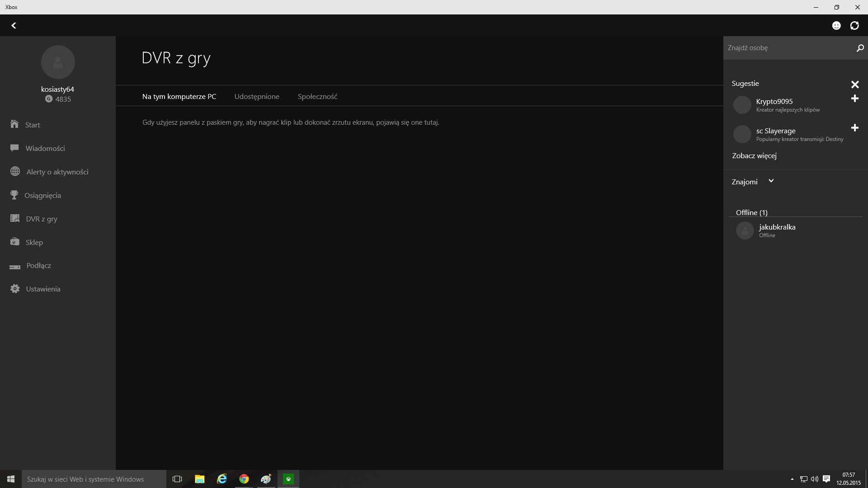Viewport: 868px width, 488px height.
Task: Show hidden system tray icons
Action: click(792, 479)
